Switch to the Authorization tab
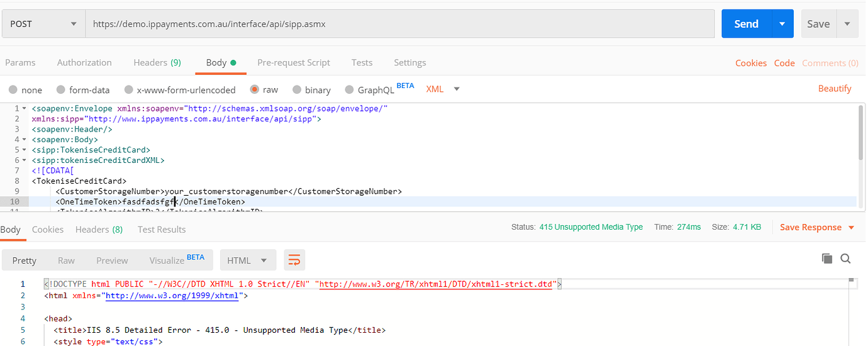The image size is (868, 346). point(84,63)
